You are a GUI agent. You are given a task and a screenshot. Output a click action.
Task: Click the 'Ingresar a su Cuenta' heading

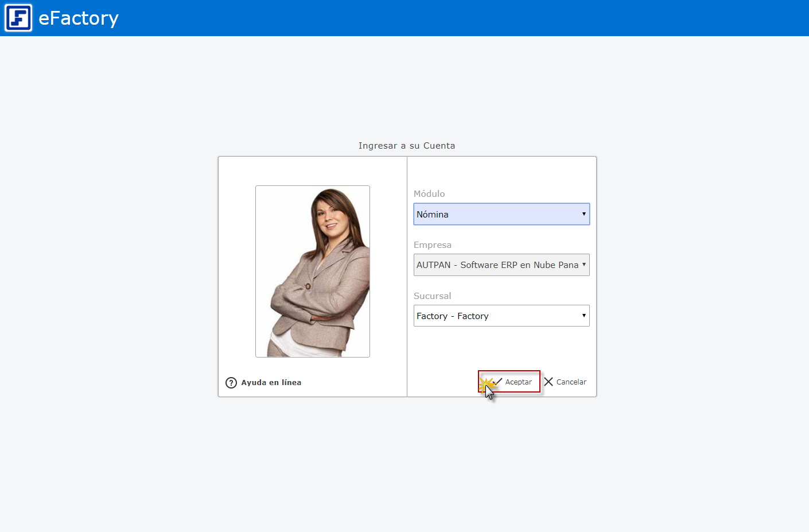pyautogui.click(x=407, y=146)
